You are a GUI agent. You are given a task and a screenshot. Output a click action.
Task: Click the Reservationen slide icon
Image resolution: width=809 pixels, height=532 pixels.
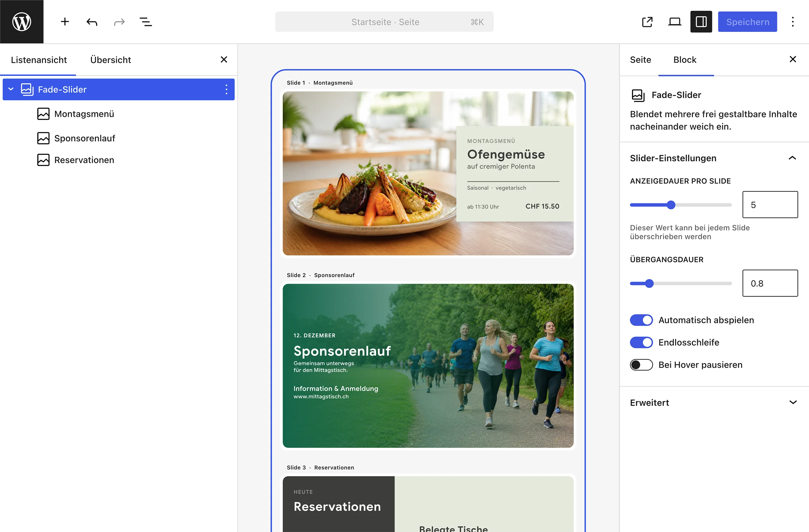click(43, 160)
